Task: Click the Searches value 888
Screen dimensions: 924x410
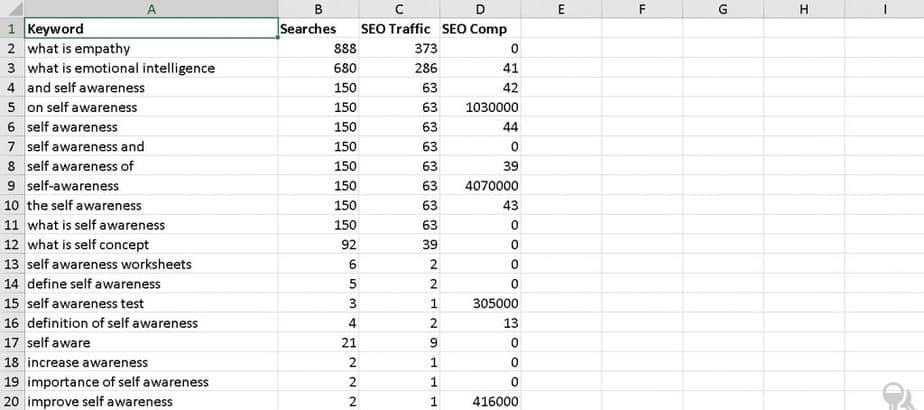Action: click(x=318, y=48)
